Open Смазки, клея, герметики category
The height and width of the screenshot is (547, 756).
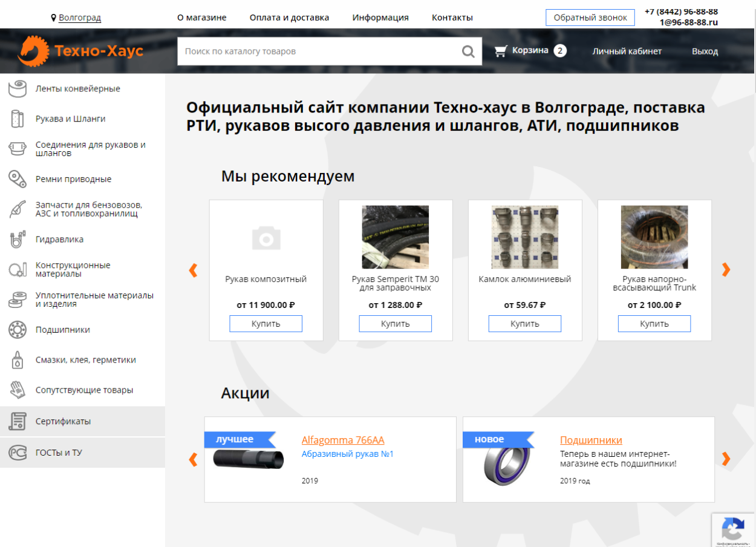click(x=85, y=360)
